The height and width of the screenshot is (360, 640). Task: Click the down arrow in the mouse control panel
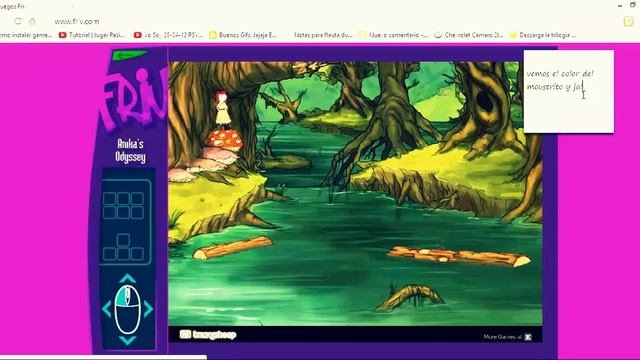(127, 340)
